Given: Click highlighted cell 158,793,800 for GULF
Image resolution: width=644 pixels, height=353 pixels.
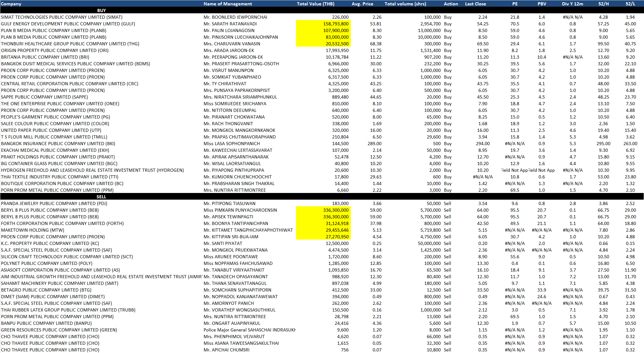Looking at the screenshot, I should (336, 24).
